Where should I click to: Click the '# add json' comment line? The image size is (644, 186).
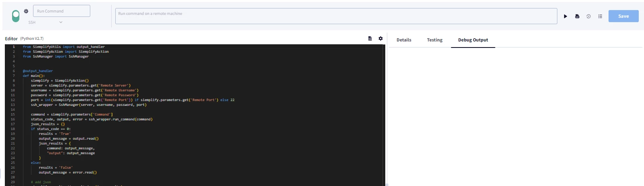pos(41,182)
